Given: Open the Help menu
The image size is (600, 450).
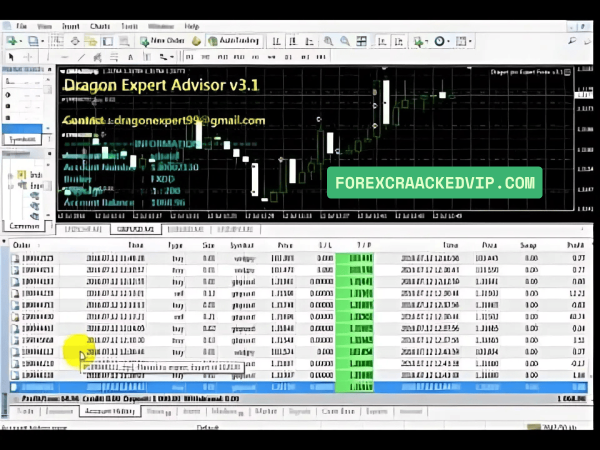Looking at the screenshot, I should 191,26.
